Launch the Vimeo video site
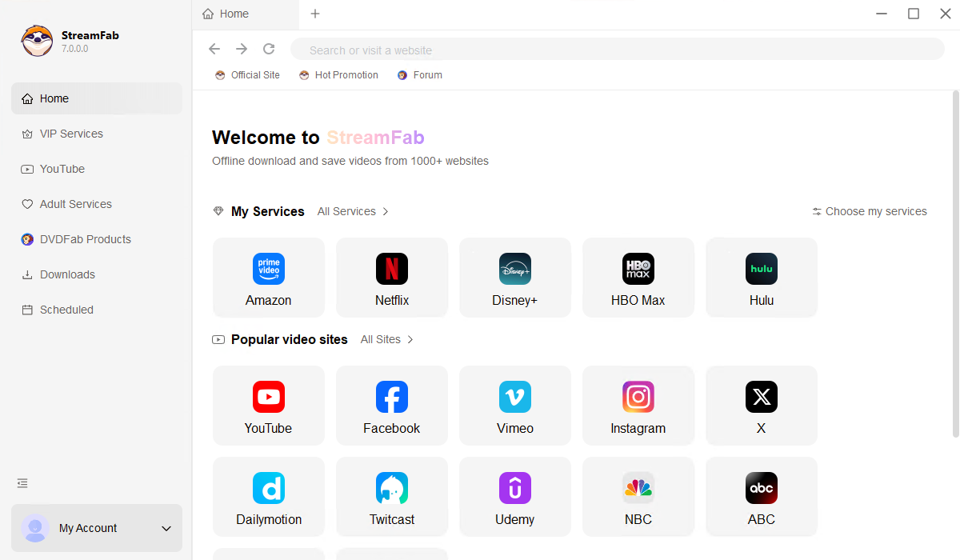Image resolution: width=960 pixels, height=560 pixels. [x=514, y=406]
